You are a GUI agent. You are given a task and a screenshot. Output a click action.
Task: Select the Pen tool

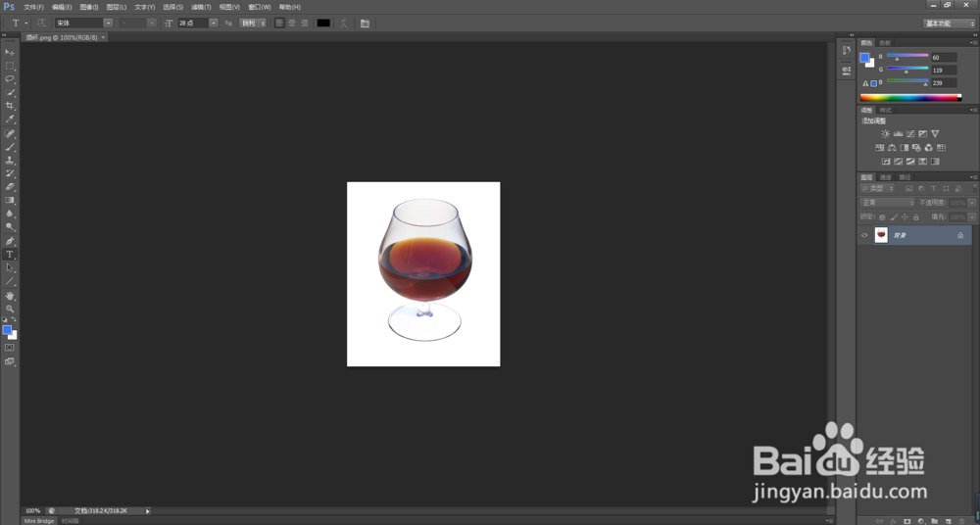coord(10,241)
